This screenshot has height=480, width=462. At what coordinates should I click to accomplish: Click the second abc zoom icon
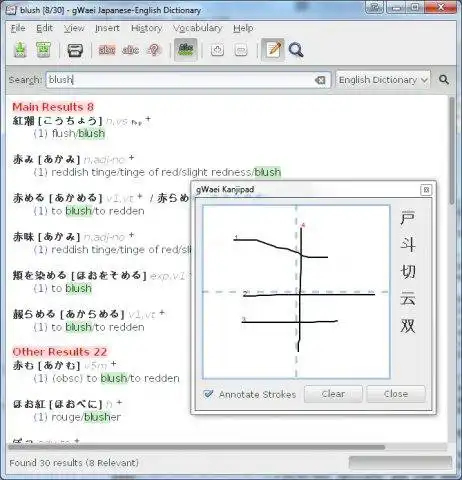click(130, 50)
